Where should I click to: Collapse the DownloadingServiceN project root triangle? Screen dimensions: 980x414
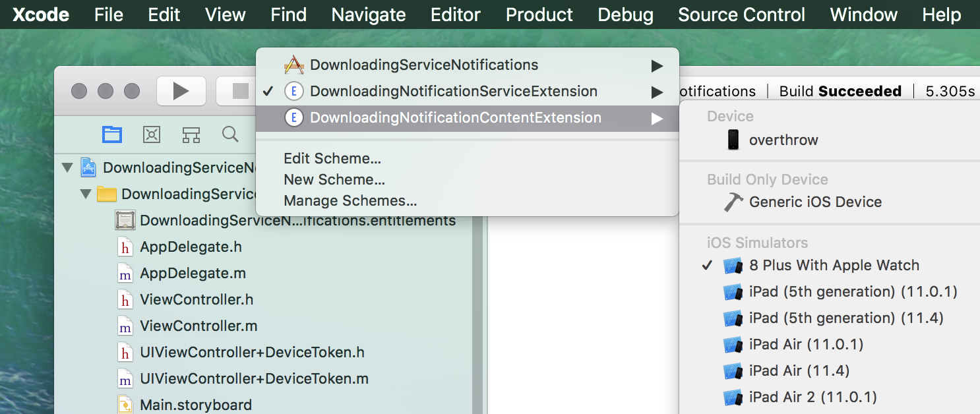pos(67,167)
